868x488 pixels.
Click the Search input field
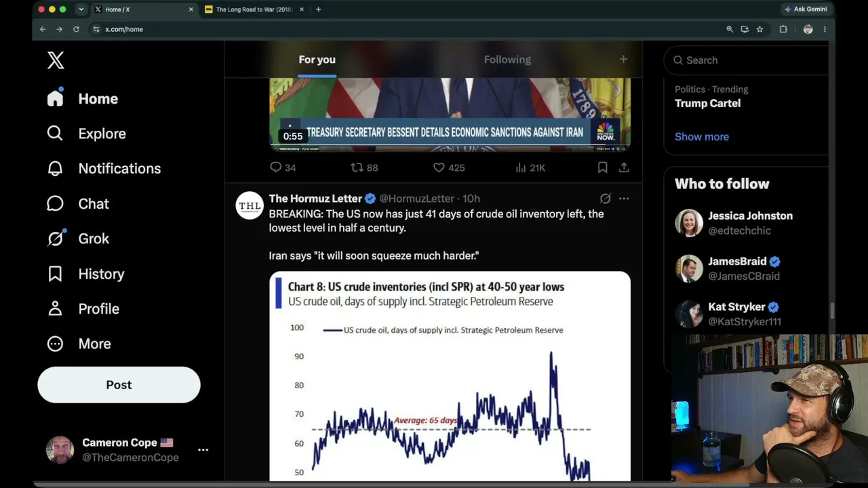746,60
